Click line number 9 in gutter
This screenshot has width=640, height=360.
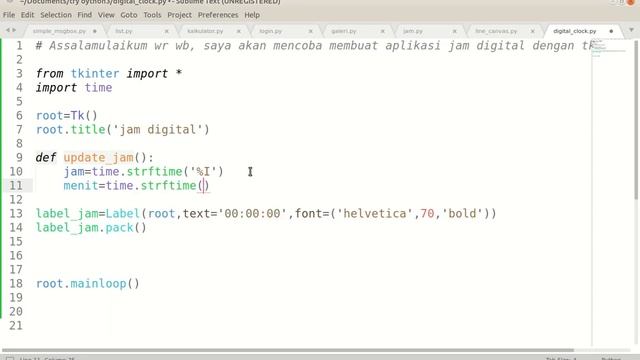(x=19, y=158)
